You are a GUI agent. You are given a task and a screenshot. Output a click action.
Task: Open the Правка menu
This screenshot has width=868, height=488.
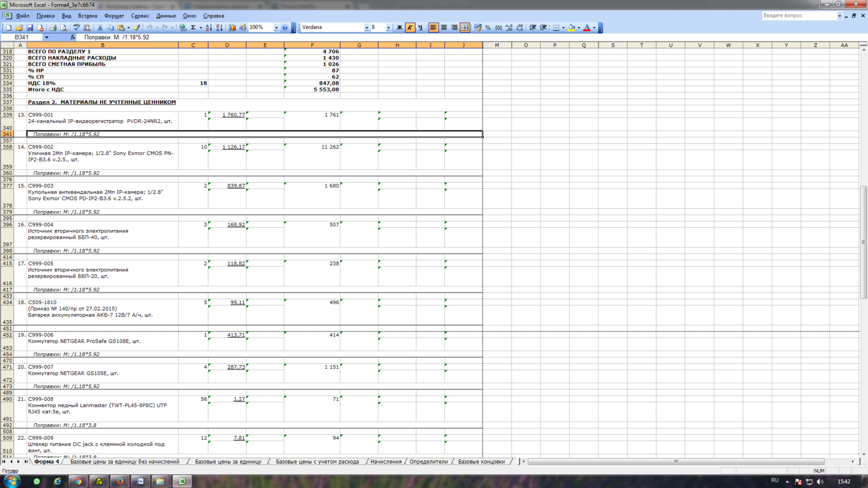click(x=45, y=16)
